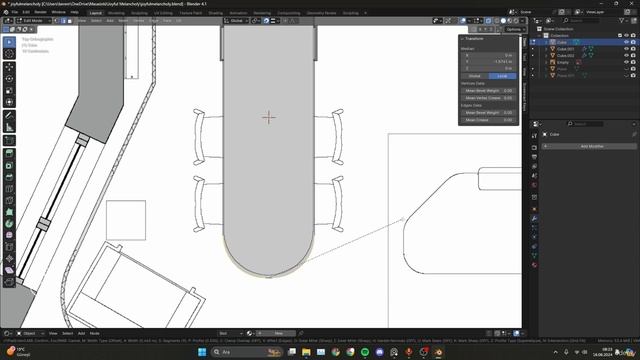Expand the Cube.002 outliner row
The height and width of the screenshot is (360, 640).
tap(546, 56)
